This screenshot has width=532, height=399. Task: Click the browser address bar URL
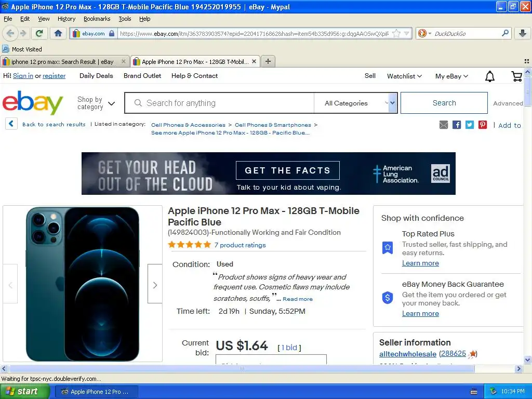click(x=255, y=34)
